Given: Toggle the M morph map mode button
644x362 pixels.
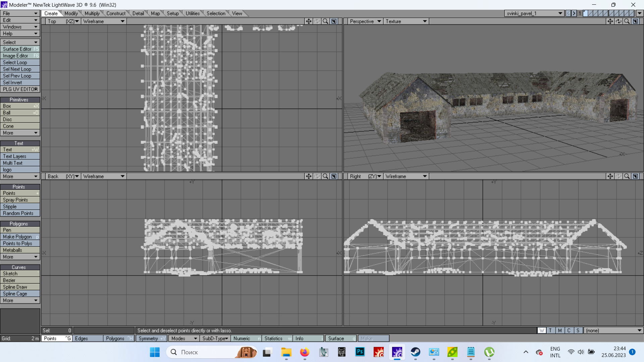Looking at the screenshot, I should [x=559, y=330].
